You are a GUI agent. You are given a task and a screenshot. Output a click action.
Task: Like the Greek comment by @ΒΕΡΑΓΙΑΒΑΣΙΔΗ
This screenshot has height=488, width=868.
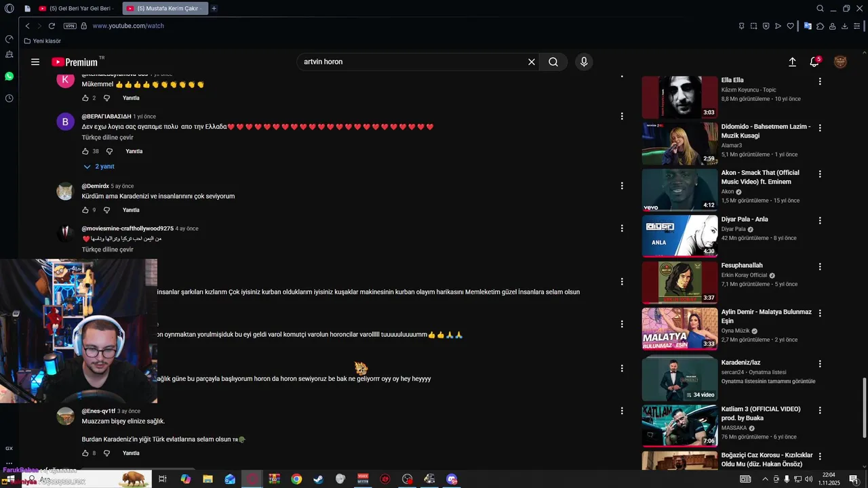click(x=85, y=151)
